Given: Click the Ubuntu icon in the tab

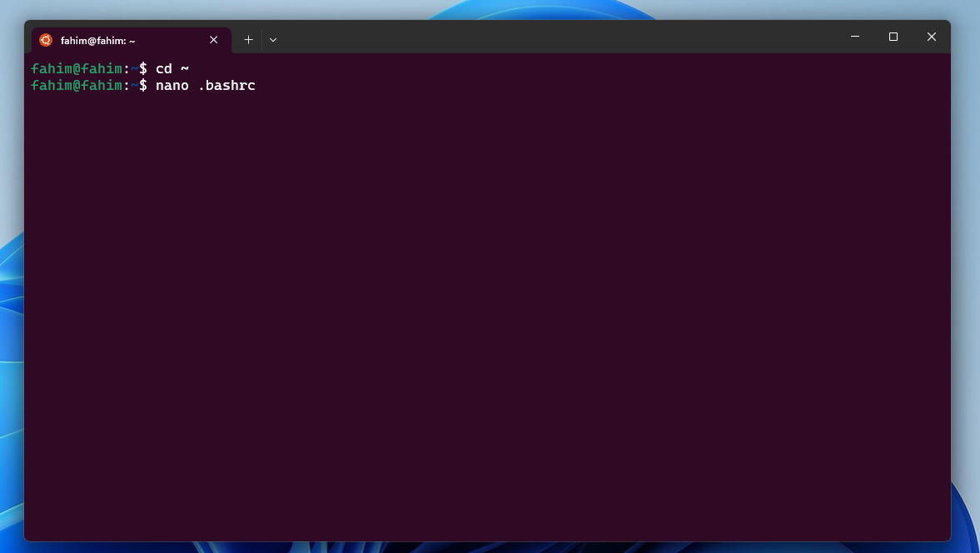Looking at the screenshot, I should (46, 40).
